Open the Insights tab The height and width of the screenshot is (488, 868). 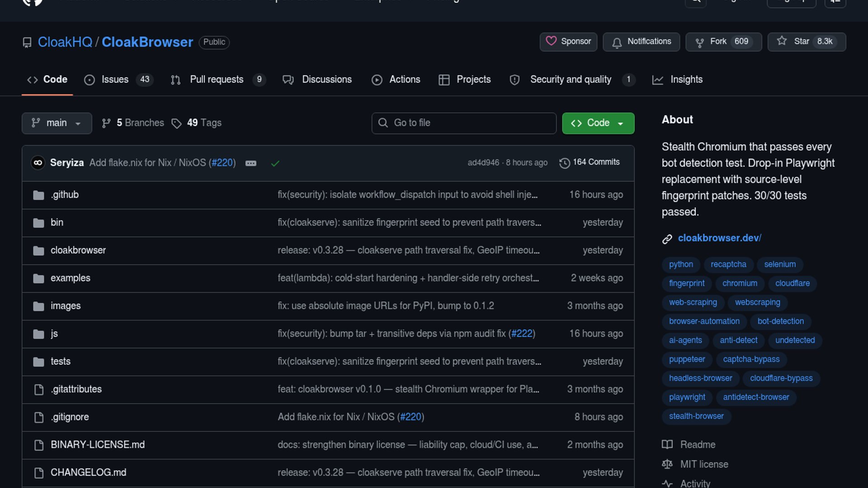677,80
